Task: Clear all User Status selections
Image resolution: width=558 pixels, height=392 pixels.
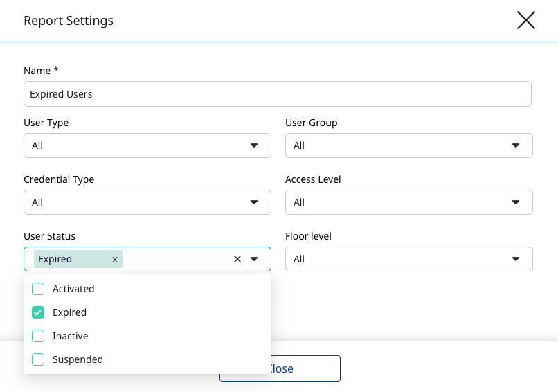Action: tap(237, 259)
